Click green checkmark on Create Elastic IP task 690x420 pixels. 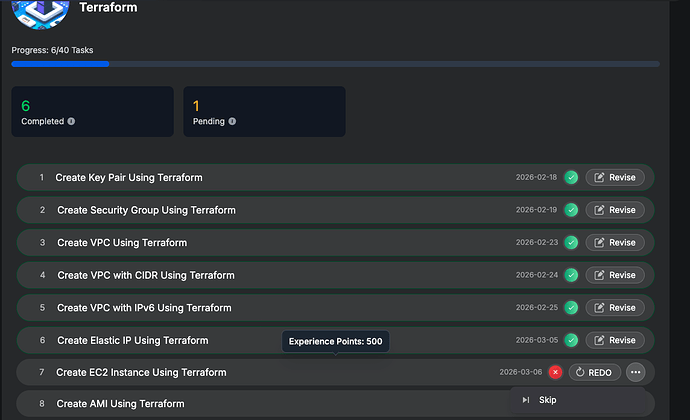click(x=571, y=340)
